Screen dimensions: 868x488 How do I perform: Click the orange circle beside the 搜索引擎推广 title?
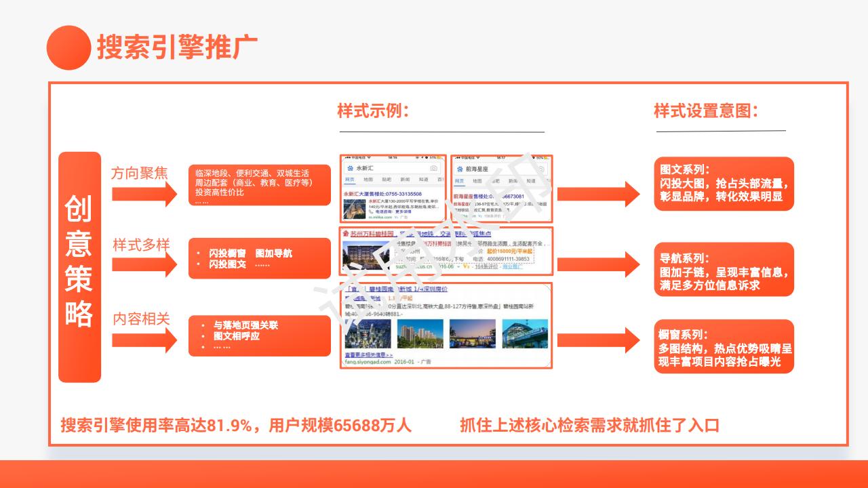(68, 47)
